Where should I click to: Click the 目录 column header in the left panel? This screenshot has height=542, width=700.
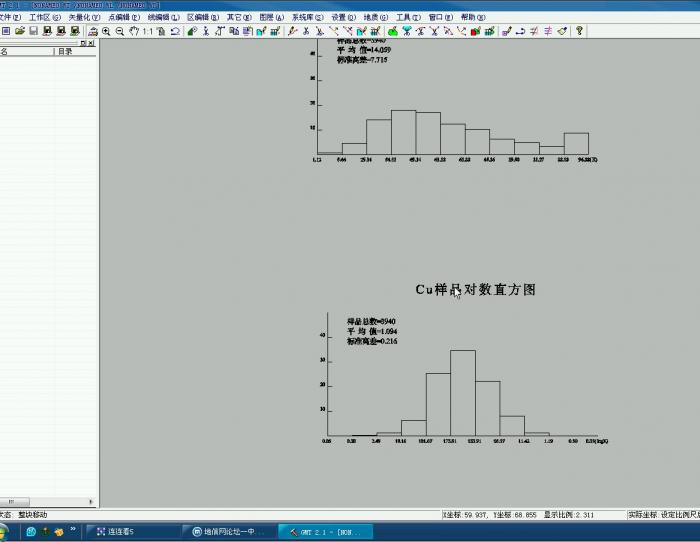(66, 52)
